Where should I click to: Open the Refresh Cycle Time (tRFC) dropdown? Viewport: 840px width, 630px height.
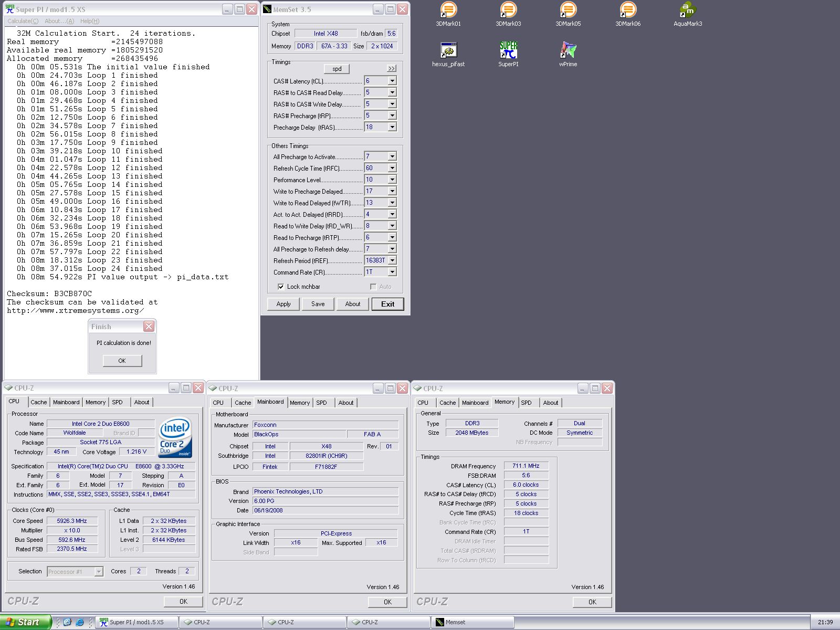(x=392, y=168)
